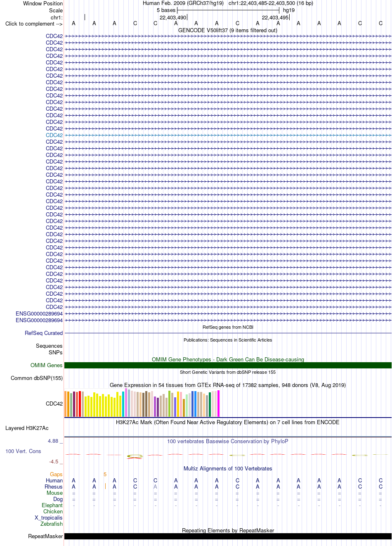Image resolution: width=392 pixels, height=546 pixels.
Task: Click the 'Sequences SNPs' track label
Action: click(49, 349)
